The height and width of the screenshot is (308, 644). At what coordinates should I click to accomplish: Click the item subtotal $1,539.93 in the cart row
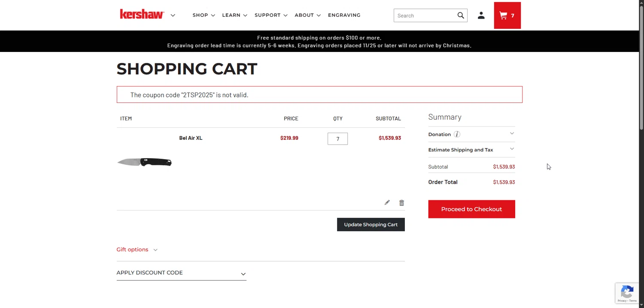point(389,138)
